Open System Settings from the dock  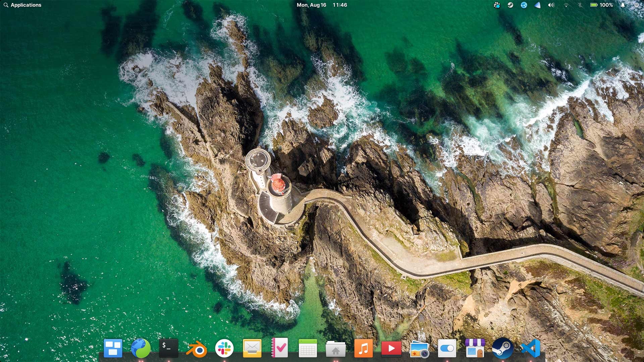tap(447, 348)
